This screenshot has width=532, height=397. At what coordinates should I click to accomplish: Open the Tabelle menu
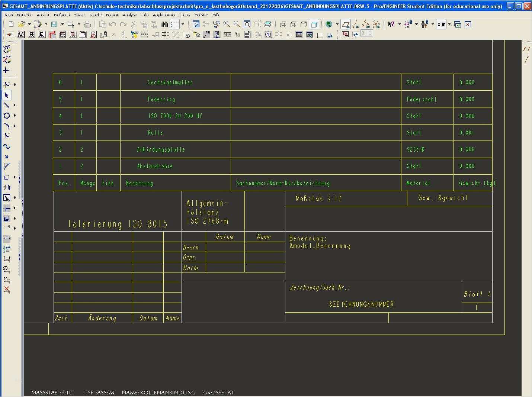point(95,15)
